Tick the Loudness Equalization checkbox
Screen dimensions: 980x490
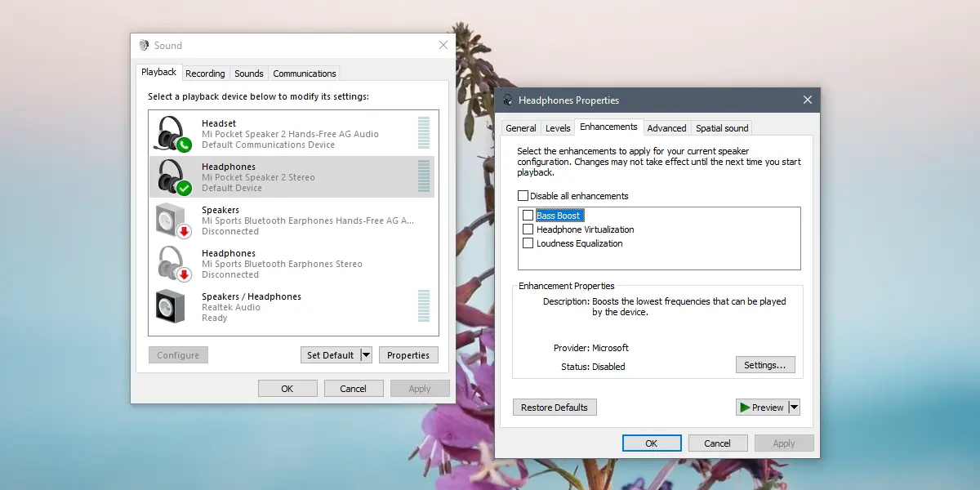(528, 243)
